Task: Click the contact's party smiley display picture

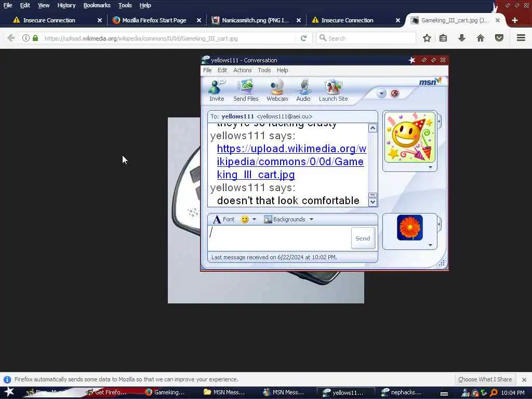Action: (409, 137)
